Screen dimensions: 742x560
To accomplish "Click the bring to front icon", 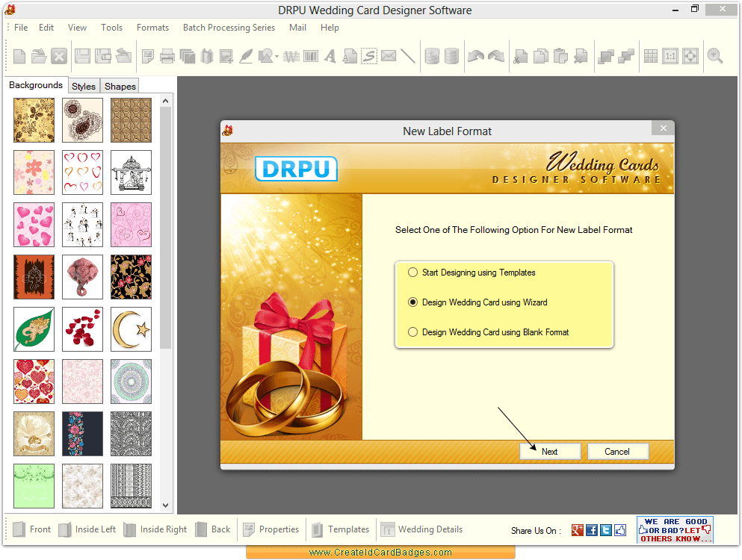I will pos(606,56).
